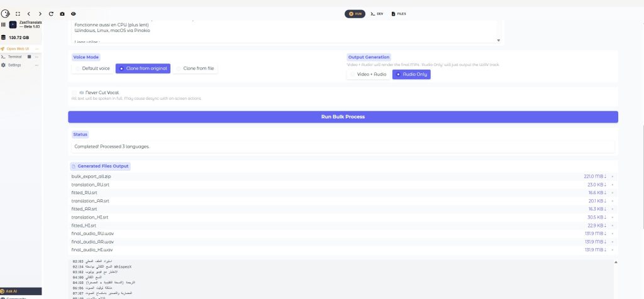The image size is (644, 299).
Task: Click the Status box completed message
Action: (343, 146)
